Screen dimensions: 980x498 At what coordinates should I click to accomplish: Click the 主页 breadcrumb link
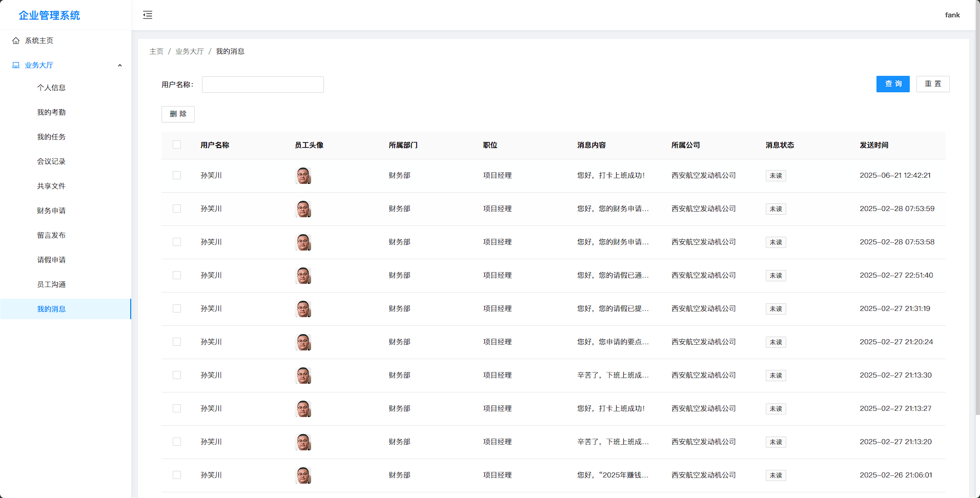(156, 51)
